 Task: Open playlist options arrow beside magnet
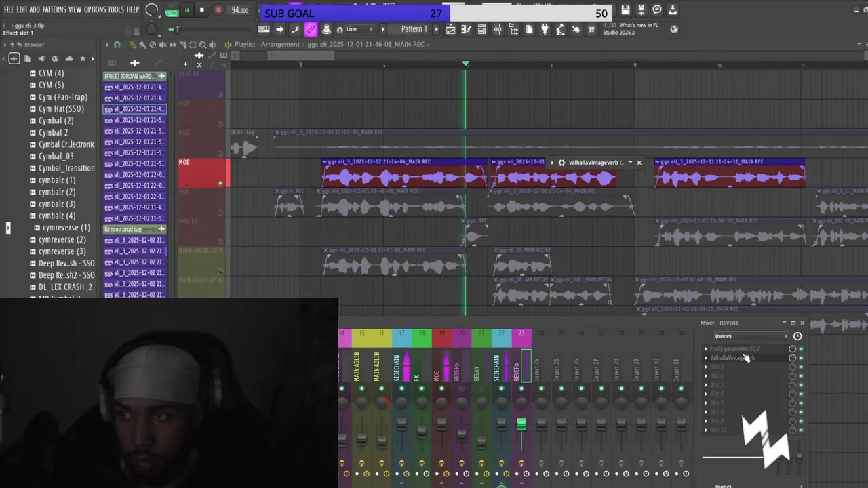[106, 45]
